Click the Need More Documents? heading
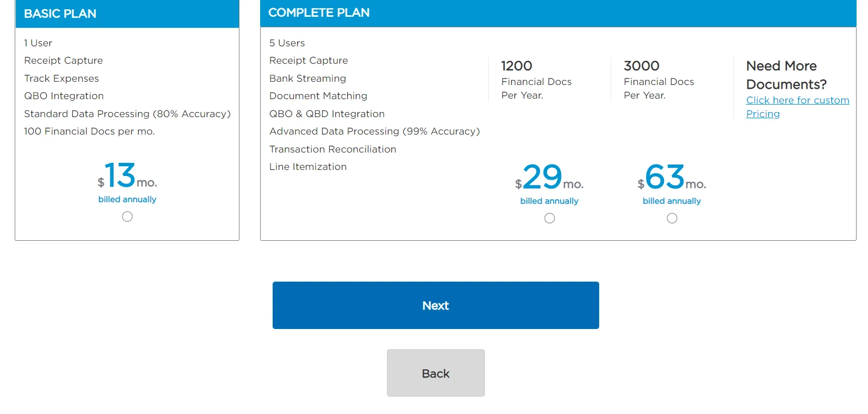This screenshot has width=868, height=414. (x=786, y=75)
